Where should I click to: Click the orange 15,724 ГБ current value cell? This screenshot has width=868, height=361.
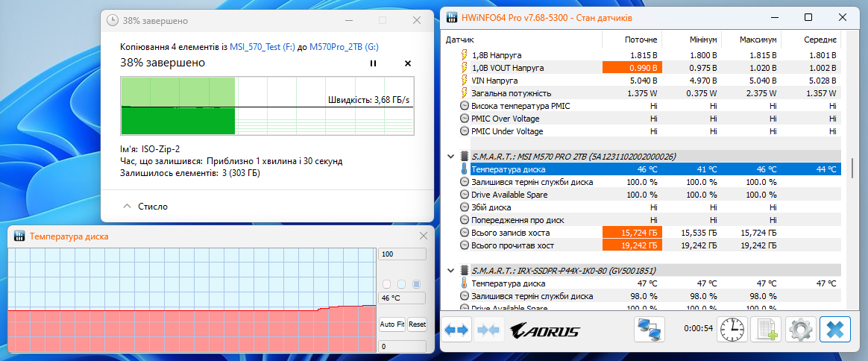click(x=632, y=233)
